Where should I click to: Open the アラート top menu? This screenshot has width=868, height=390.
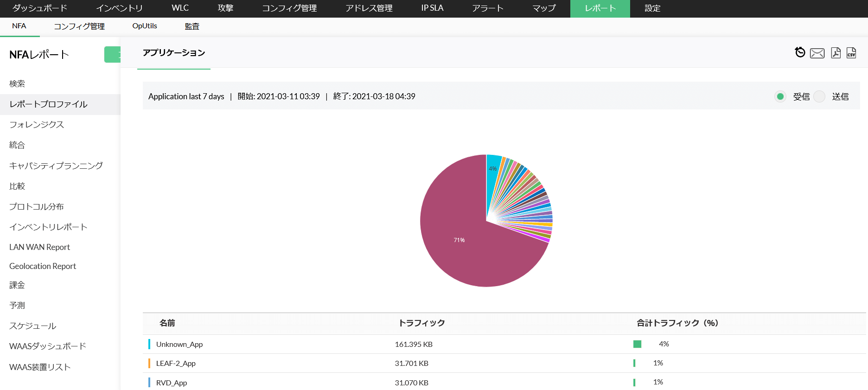click(487, 8)
